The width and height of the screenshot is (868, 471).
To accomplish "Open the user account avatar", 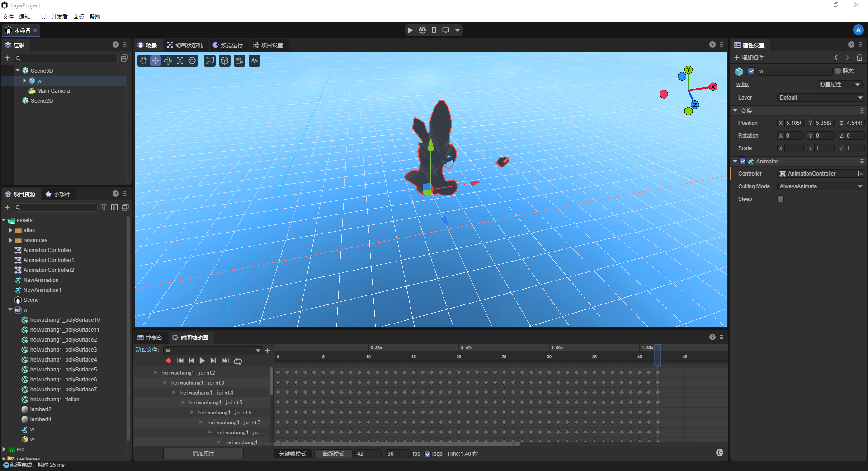I will click(x=858, y=30).
